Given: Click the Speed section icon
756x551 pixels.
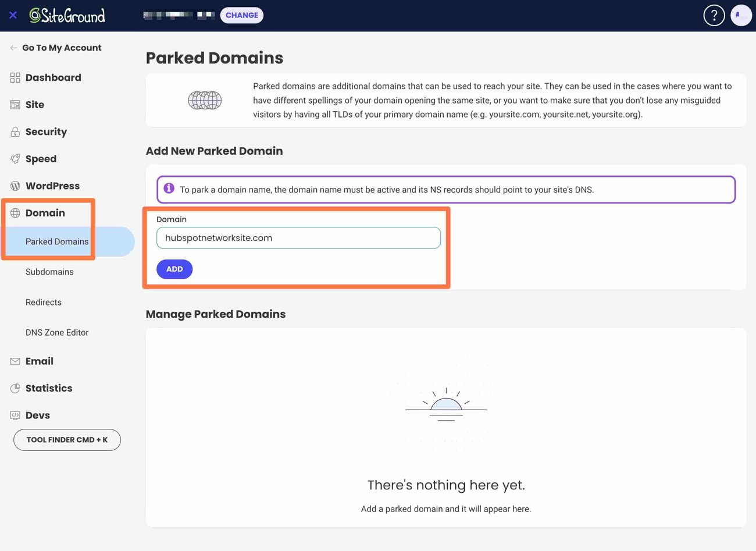Looking at the screenshot, I should click(x=14, y=158).
